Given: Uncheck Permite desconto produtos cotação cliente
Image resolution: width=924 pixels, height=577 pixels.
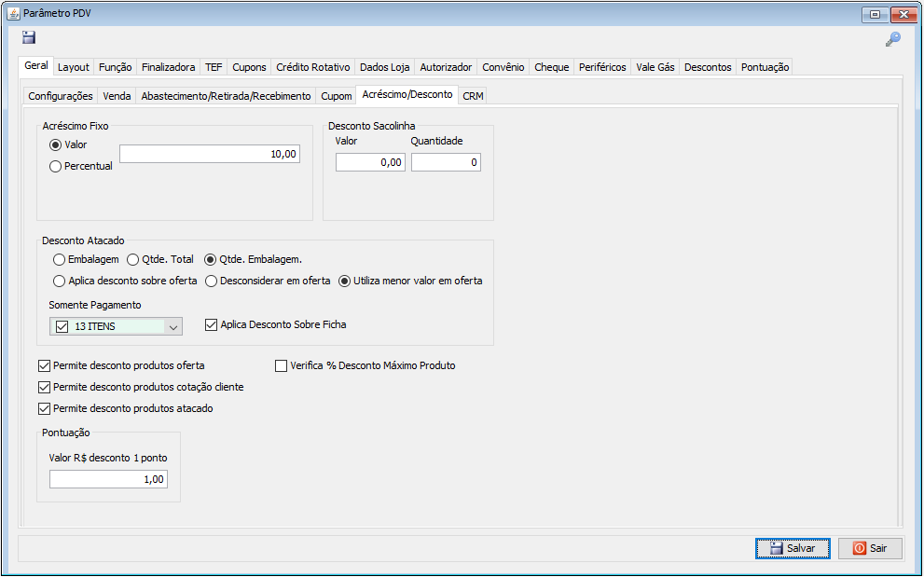Looking at the screenshot, I should coord(44,387).
